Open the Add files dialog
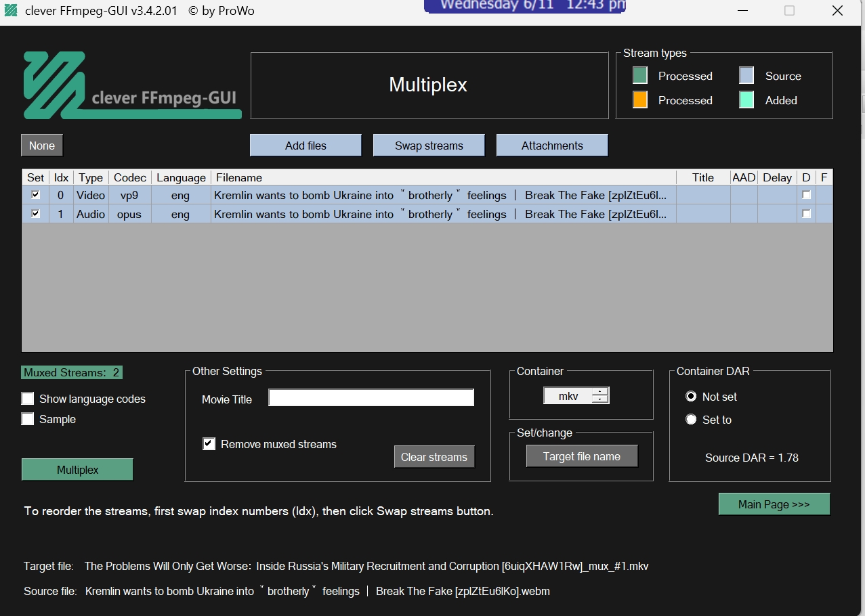 pyautogui.click(x=305, y=146)
